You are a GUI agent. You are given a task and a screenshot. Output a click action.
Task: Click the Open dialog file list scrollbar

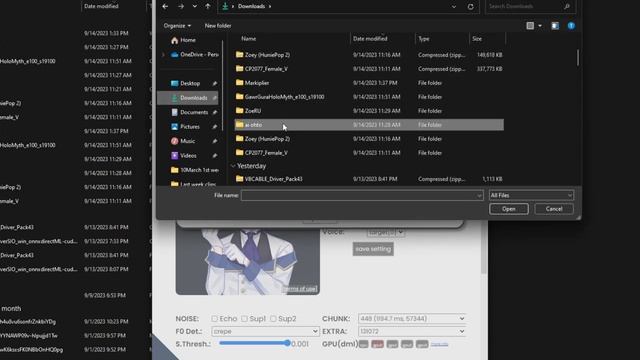578,58
